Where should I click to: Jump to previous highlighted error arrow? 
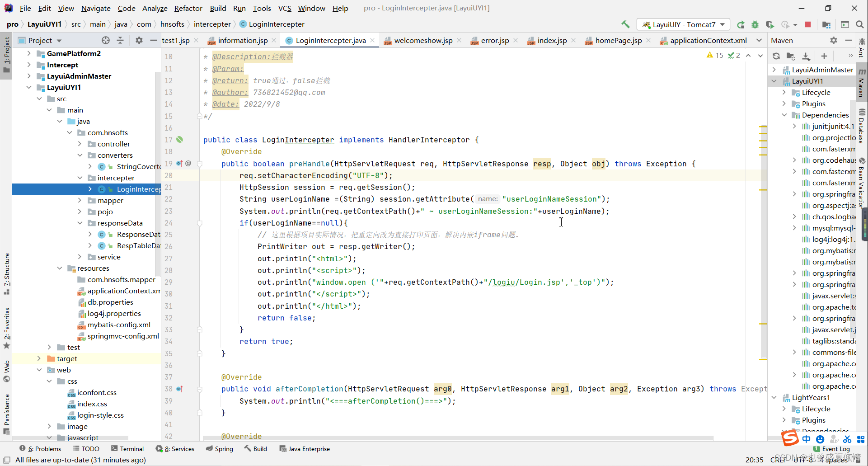point(748,56)
